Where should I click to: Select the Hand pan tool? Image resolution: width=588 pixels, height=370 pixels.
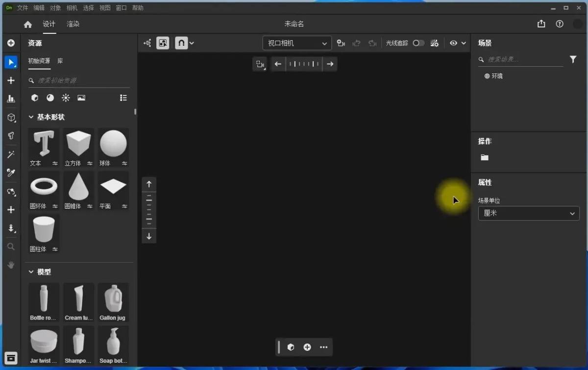(11, 265)
